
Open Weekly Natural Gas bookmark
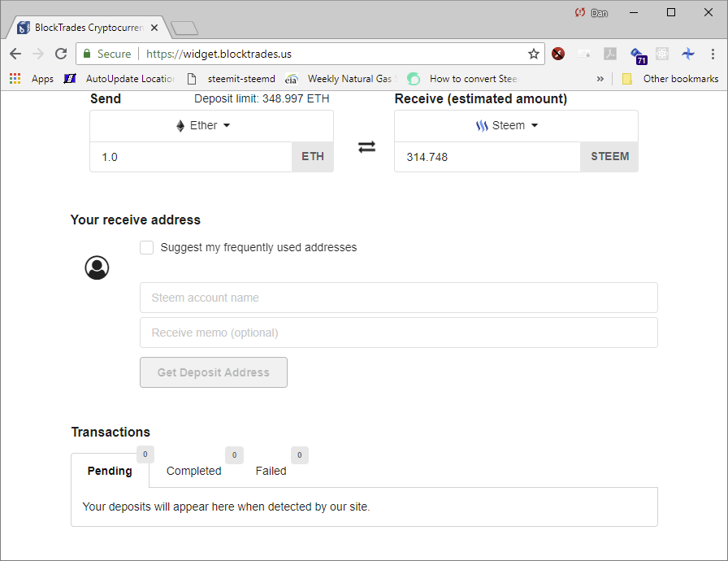tap(341, 79)
